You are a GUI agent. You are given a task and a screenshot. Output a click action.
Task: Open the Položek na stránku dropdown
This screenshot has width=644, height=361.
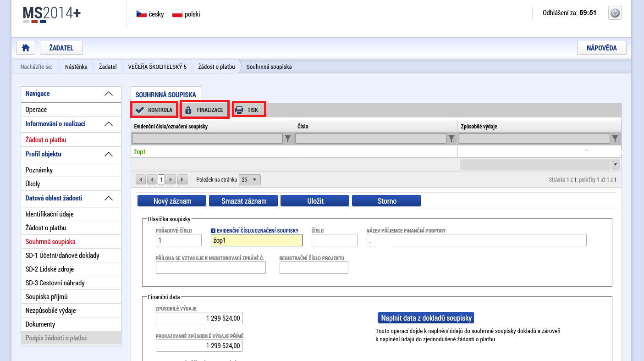click(x=250, y=180)
